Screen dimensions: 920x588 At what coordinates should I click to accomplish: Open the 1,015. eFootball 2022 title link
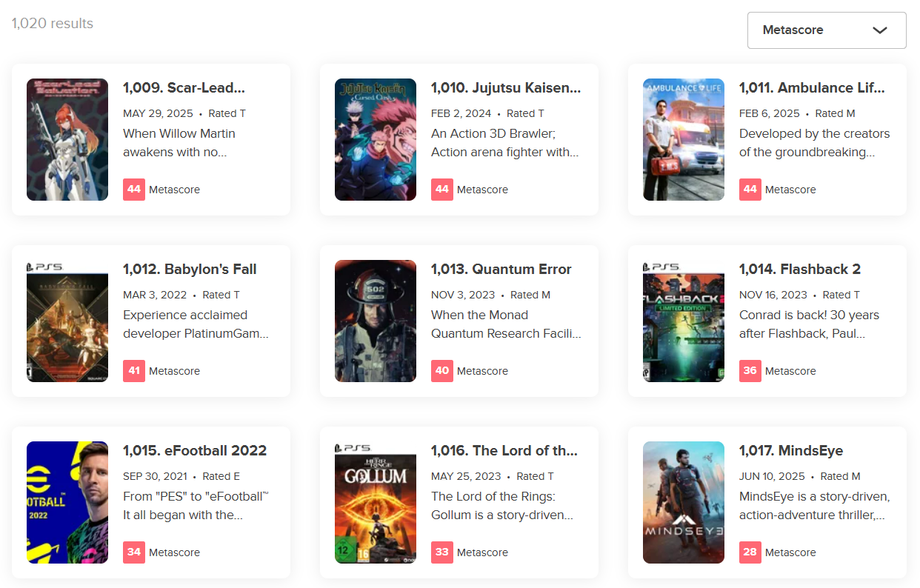coord(194,450)
